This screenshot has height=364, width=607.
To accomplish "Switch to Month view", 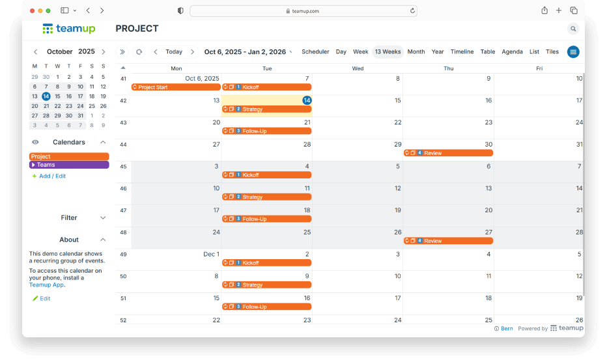I will 416,52.
